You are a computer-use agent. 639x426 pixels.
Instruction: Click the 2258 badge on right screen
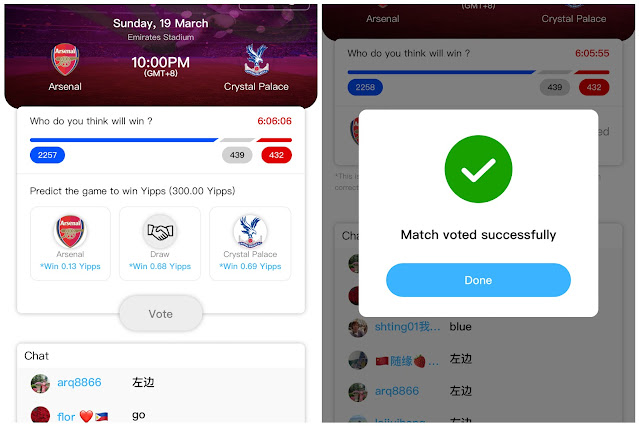pyautogui.click(x=365, y=87)
